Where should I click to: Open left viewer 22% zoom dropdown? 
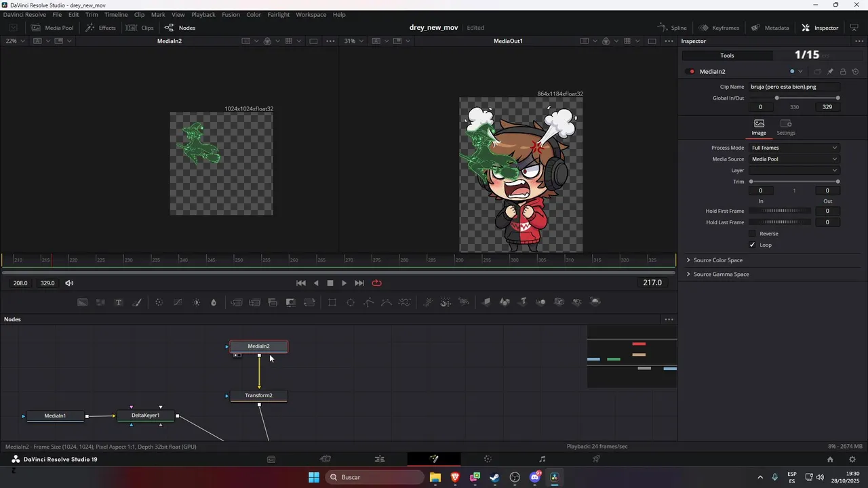tap(15, 41)
